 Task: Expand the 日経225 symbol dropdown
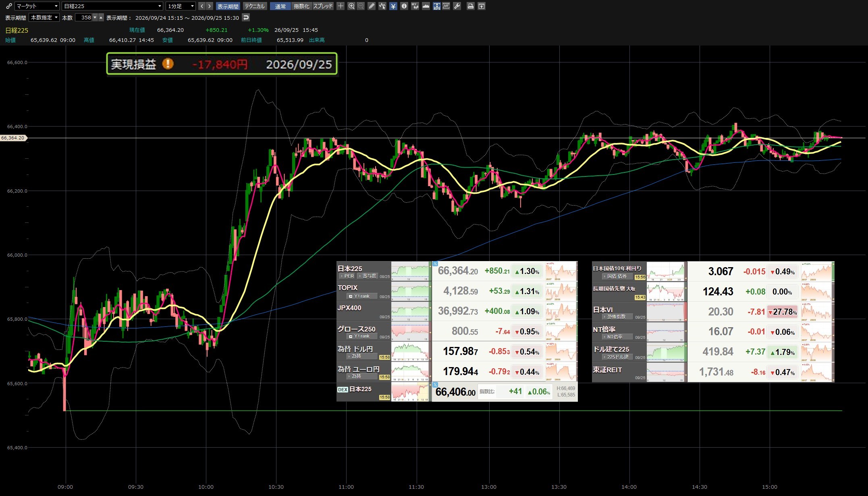pyautogui.click(x=112, y=6)
